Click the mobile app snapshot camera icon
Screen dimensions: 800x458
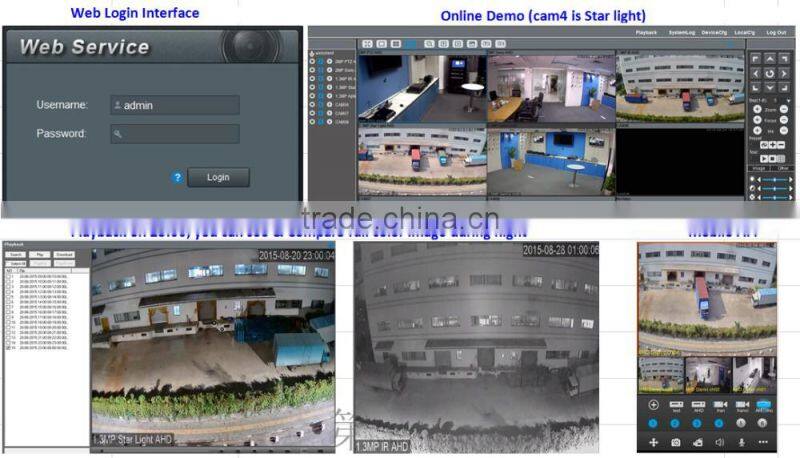tap(677, 441)
